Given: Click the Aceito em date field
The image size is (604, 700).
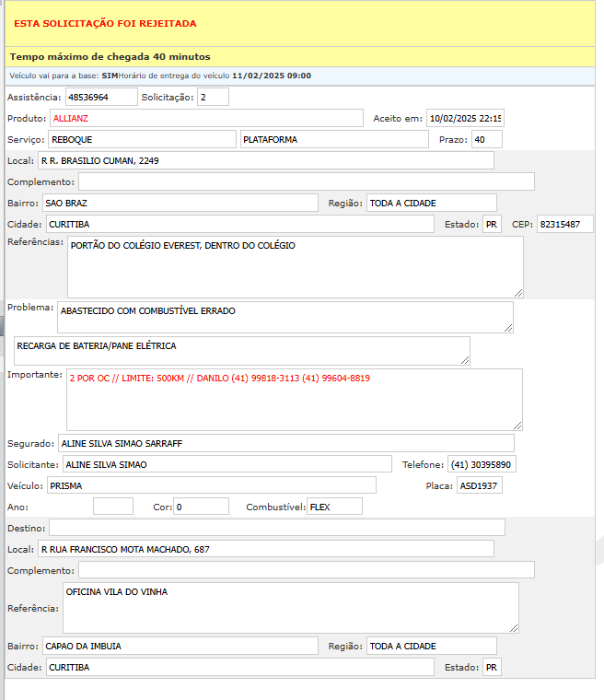Looking at the screenshot, I should (465, 118).
